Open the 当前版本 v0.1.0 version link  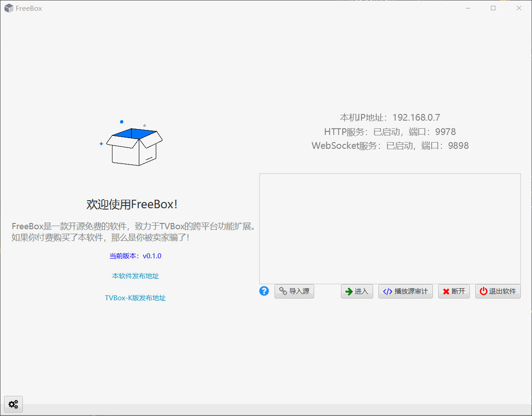coord(135,256)
